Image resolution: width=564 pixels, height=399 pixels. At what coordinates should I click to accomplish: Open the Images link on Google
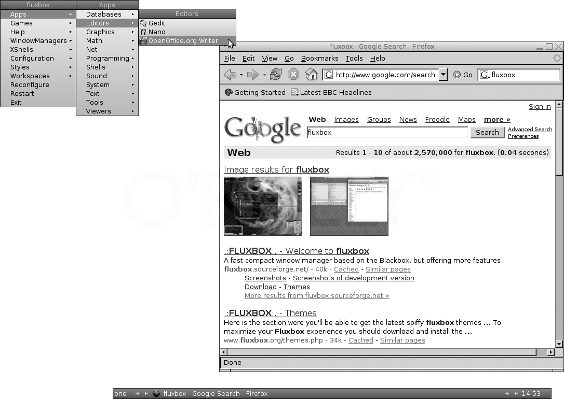[346, 119]
